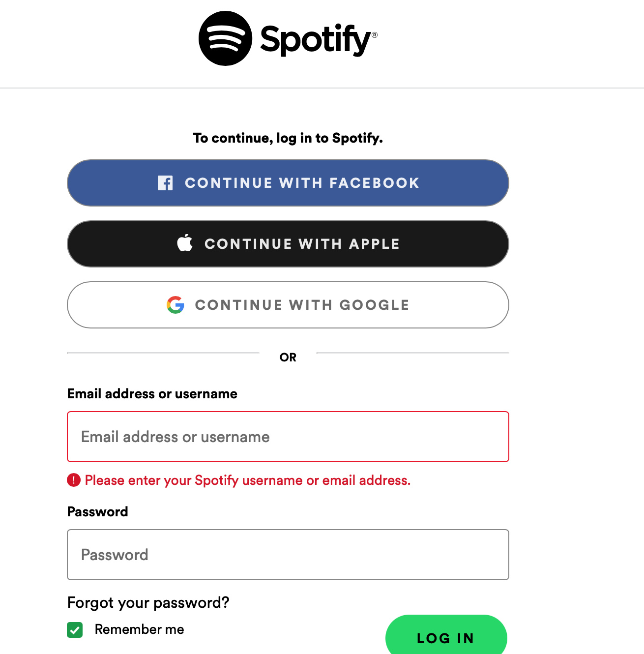Click the OR divider text
This screenshot has width=644, height=654.
[288, 357]
